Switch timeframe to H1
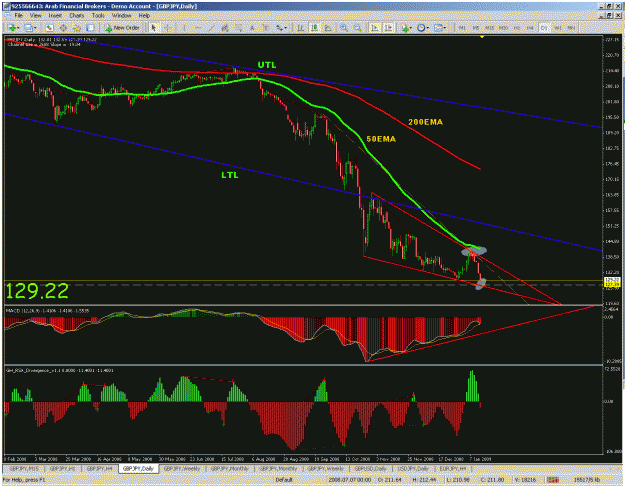The width and height of the screenshot is (625, 486). click(x=517, y=28)
